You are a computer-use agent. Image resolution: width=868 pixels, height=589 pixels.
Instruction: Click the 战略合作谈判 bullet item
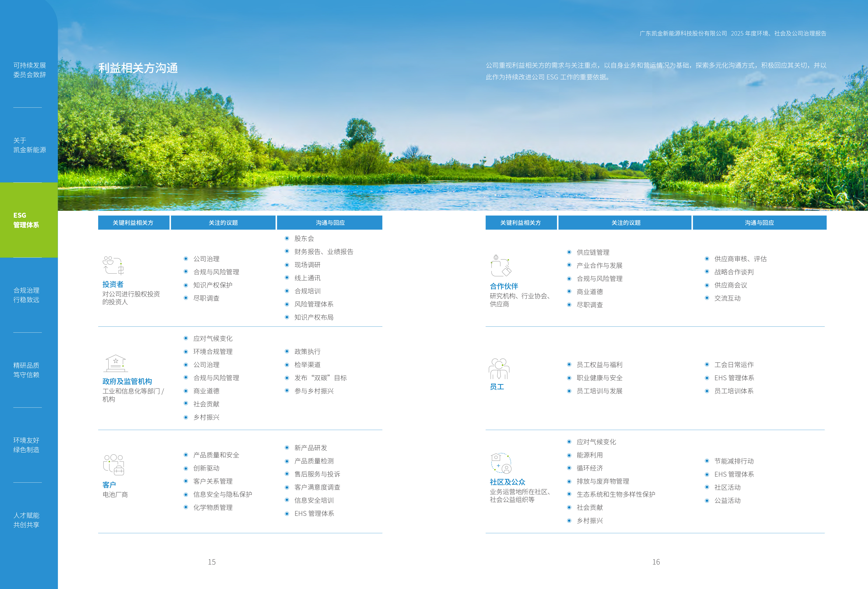point(734,272)
